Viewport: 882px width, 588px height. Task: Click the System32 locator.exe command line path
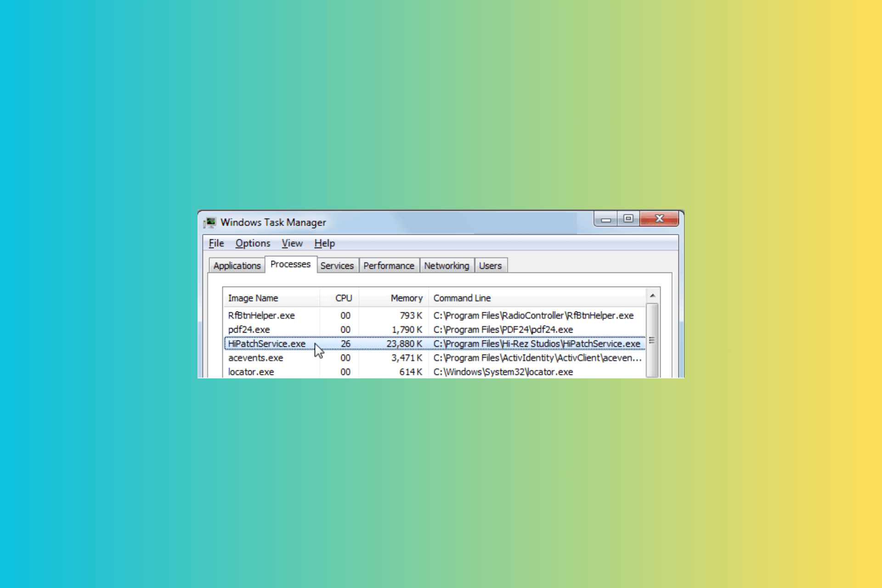[x=503, y=372]
